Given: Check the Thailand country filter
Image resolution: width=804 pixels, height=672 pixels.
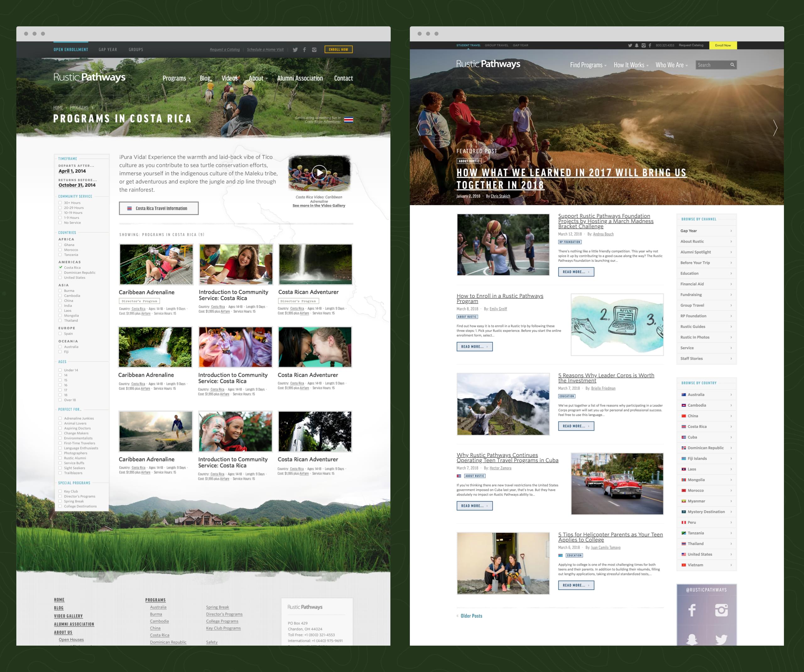Looking at the screenshot, I should click(60, 321).
